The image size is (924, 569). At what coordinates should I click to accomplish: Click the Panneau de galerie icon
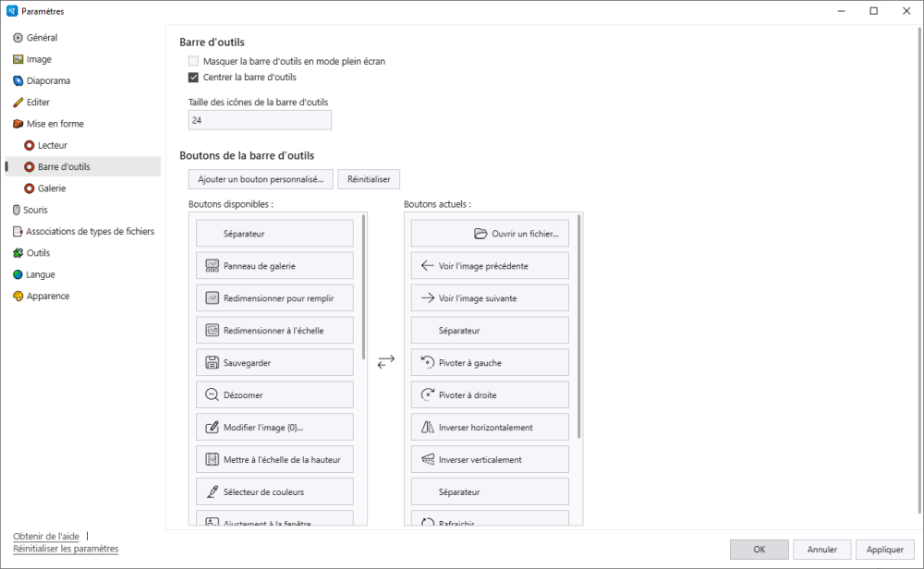click(x=212, y=266)
